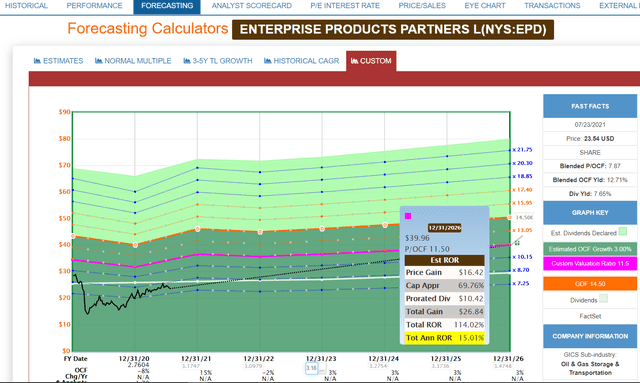Edit the 12/31/24 OCF estimate field

click(x=378, y=366)
